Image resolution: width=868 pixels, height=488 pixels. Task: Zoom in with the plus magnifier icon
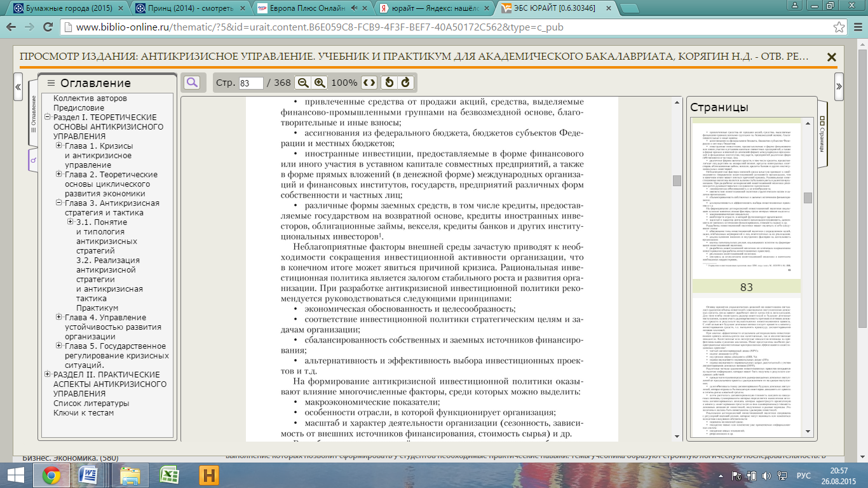point(320,83)
